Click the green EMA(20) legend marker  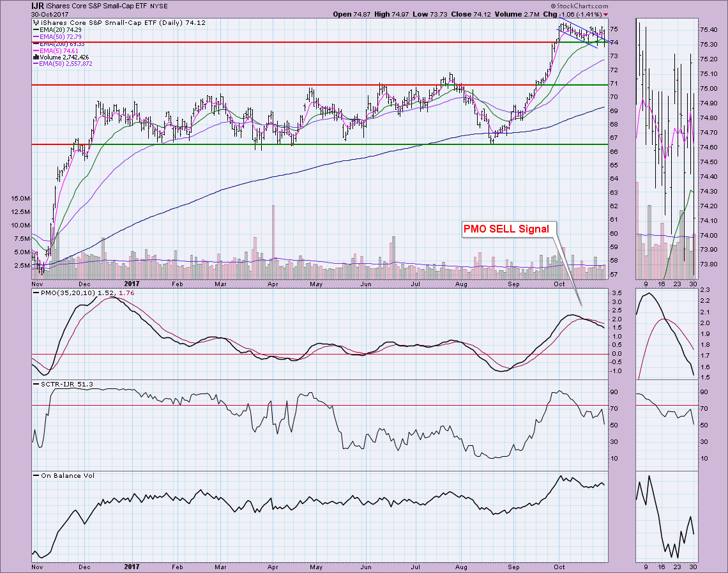(x=36, y=29)
